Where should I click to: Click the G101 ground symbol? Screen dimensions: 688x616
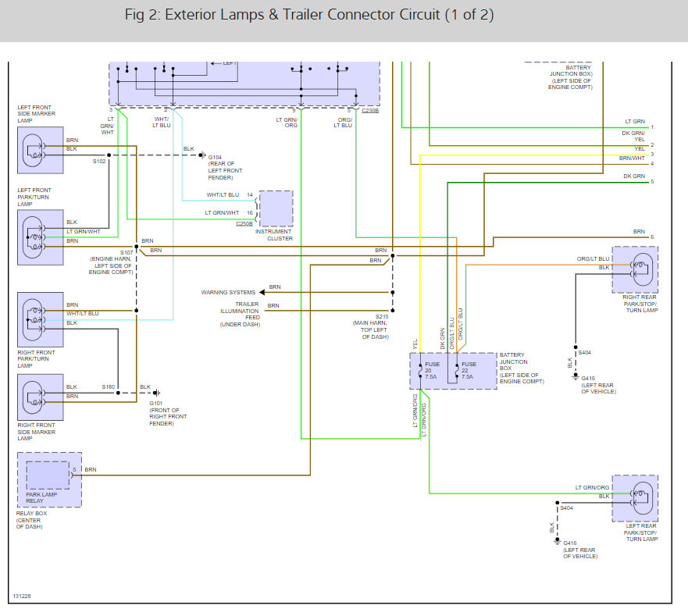coord(157,393)
